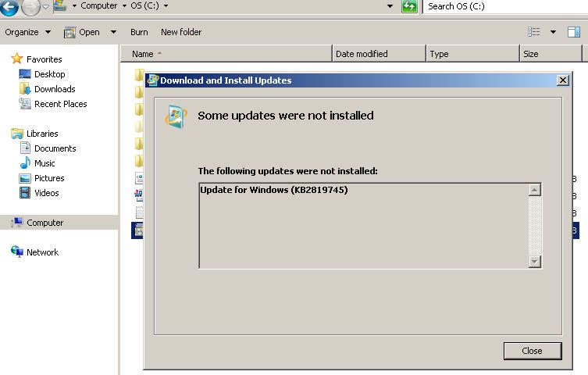Viewport: 588px width, 375px height.
Task: Click the Open toolbar button
Action: (82, 32)
